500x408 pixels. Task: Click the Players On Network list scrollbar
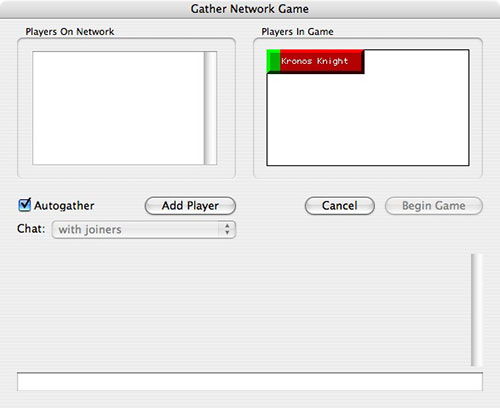tap(210, 108)
